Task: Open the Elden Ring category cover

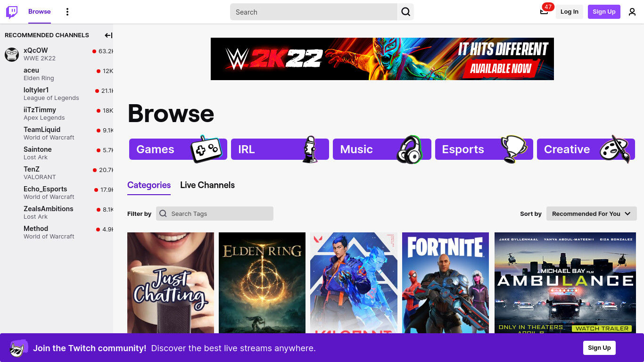Action: (x=262, y=283)
